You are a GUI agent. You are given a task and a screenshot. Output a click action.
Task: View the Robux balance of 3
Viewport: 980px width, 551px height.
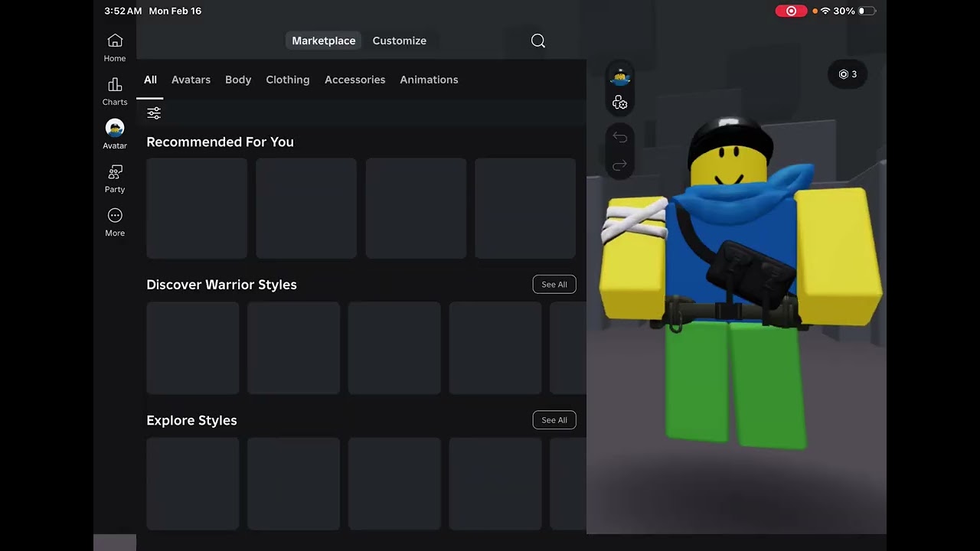(x=848, y=74)
